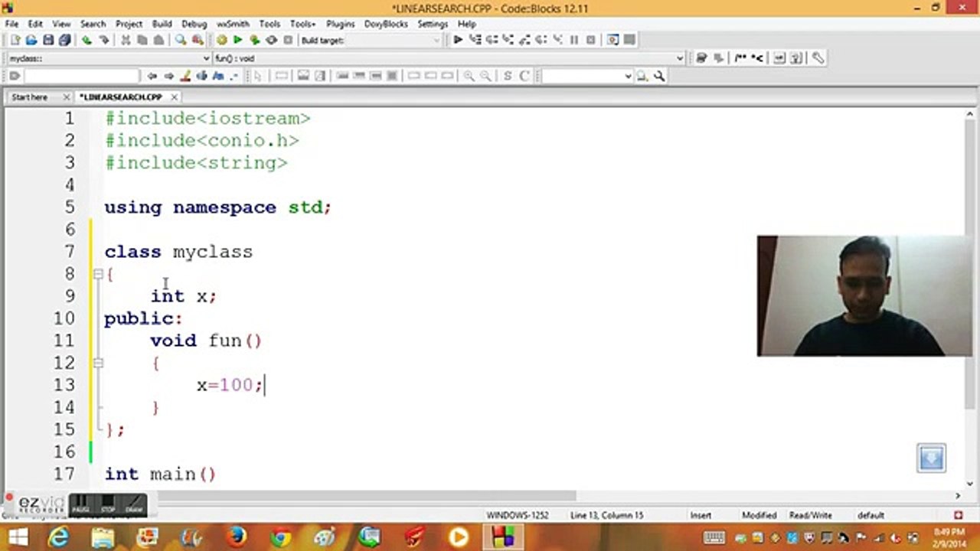Open Google Chrome from the taskbar

click(x=280, y=537)
